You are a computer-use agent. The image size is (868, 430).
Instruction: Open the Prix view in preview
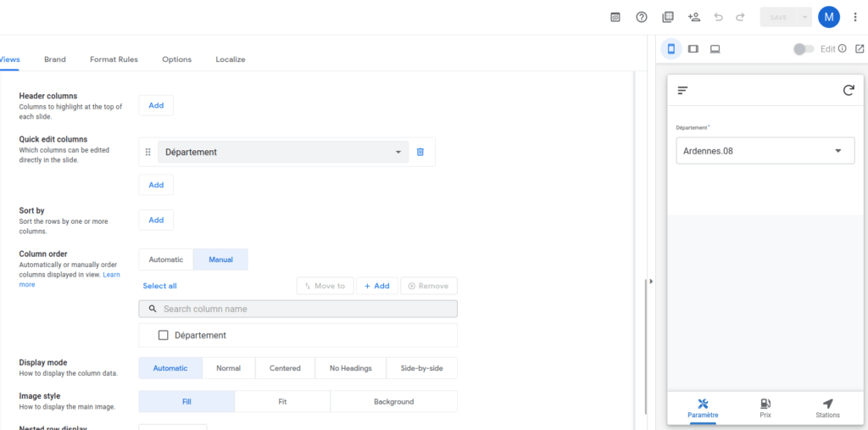(765, 409)
